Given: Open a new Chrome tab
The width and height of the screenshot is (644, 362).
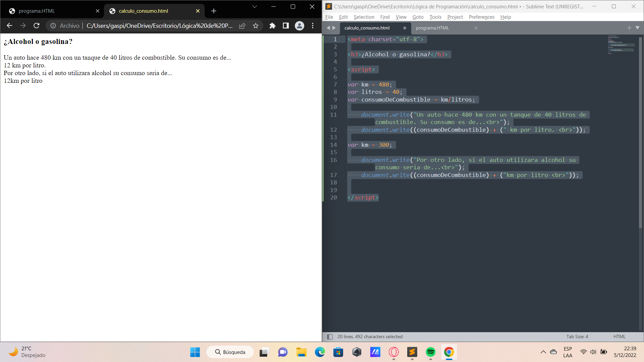Looking at the screenshot, I should [214, 11].
